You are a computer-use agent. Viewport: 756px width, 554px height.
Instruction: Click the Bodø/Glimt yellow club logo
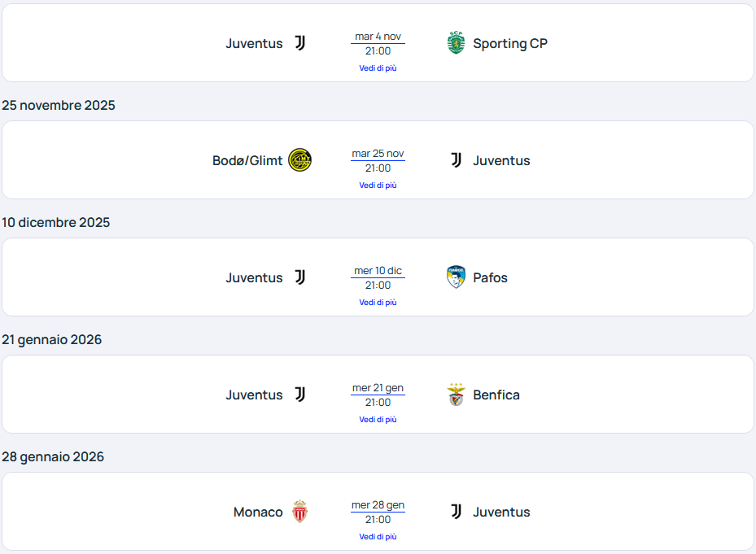click(x=299, y=160)
